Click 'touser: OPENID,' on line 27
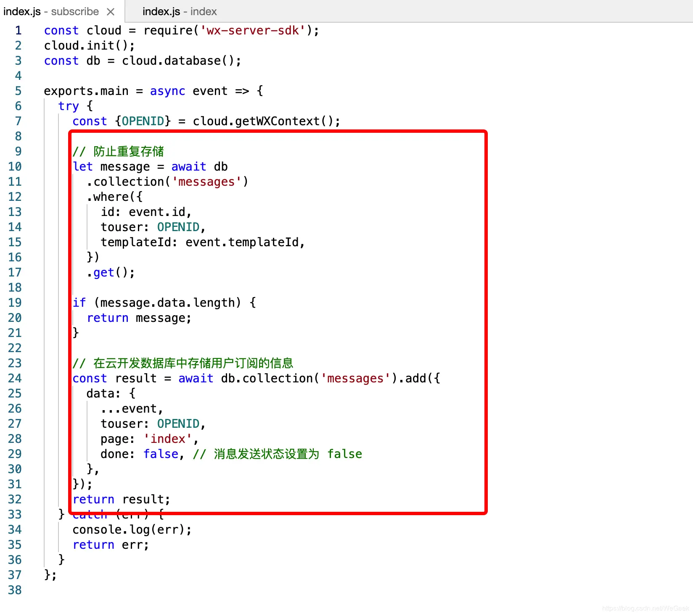 [153, 424]
